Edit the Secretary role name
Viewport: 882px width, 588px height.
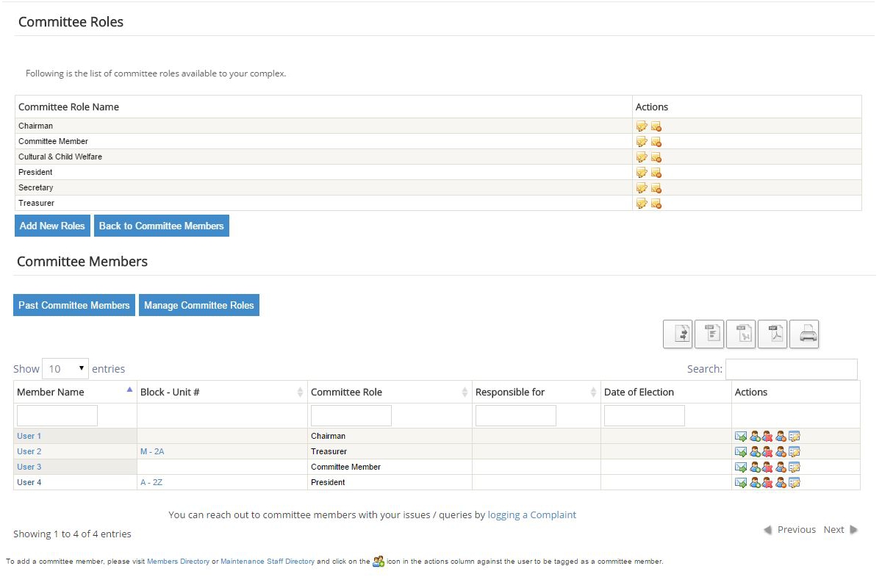click(x=642, y=188)
